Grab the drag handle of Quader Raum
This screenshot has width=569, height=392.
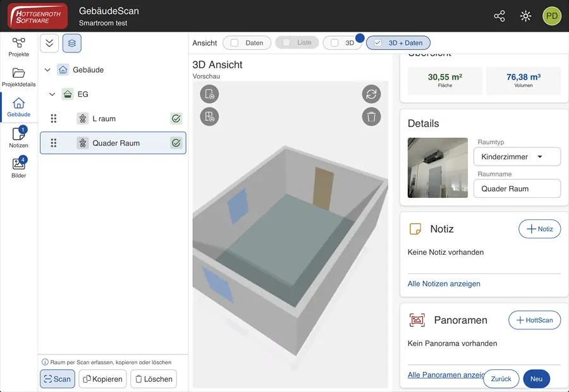tap(53, 143)
